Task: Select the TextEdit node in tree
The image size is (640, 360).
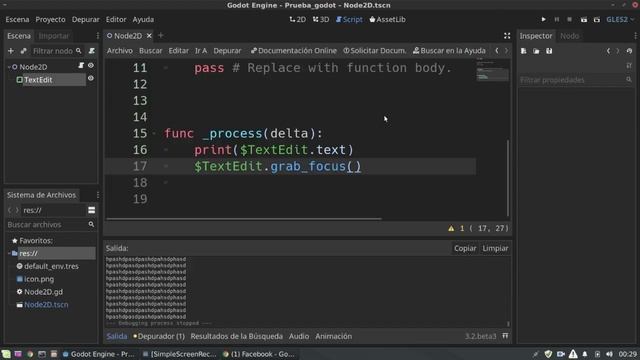Action: 38,80
